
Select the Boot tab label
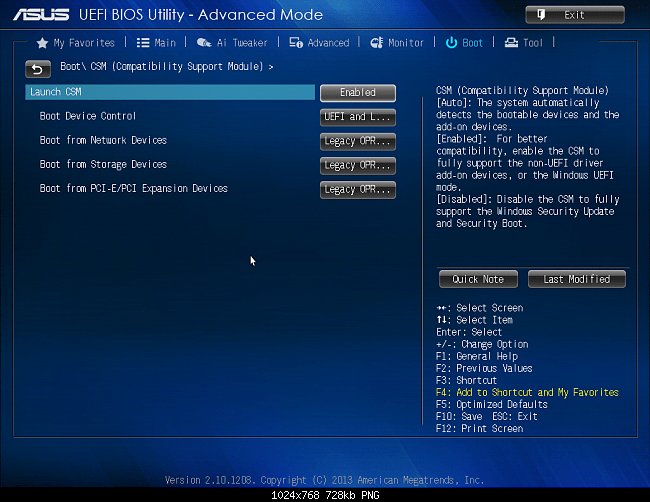[x=472, y=43]
